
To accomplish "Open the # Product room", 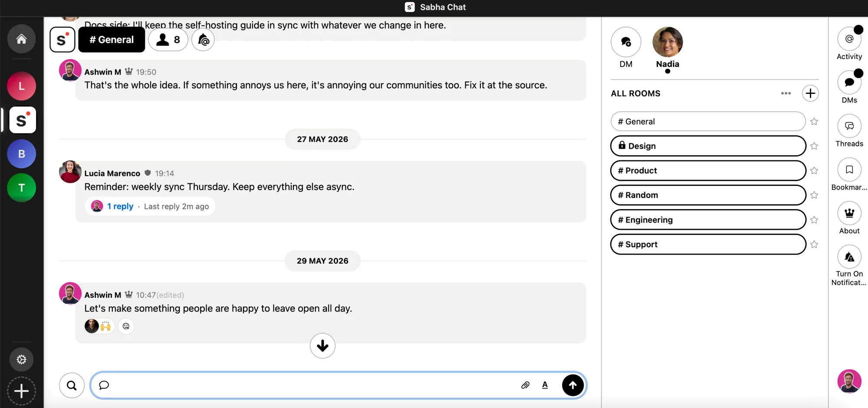I will (708, 170).
